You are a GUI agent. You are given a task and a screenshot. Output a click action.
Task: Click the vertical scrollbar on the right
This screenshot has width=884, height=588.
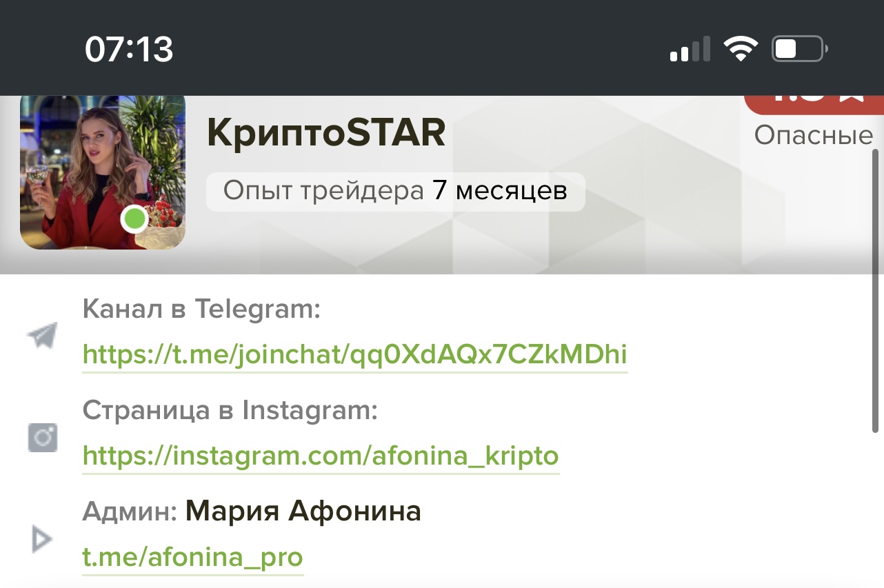coord(876,290)
